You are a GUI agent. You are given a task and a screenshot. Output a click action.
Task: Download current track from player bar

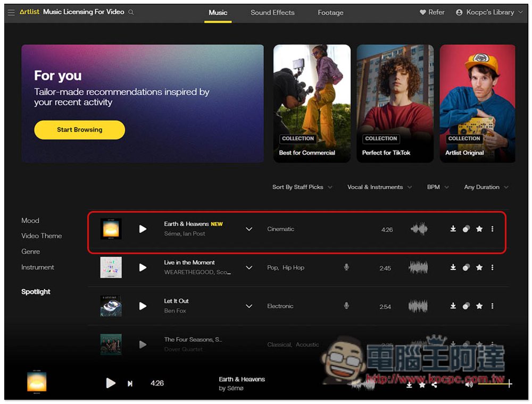coord(409,385)
